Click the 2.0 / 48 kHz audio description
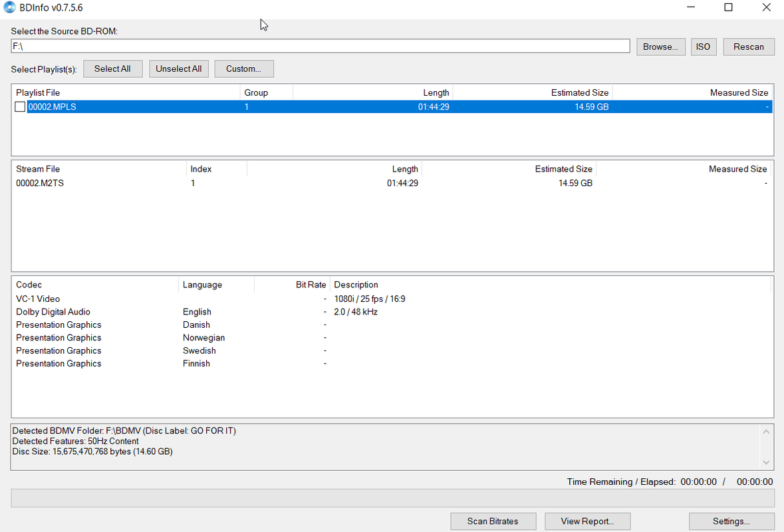Image resolution: width=784 pixels, height=532 pixels. click(356, 311)
